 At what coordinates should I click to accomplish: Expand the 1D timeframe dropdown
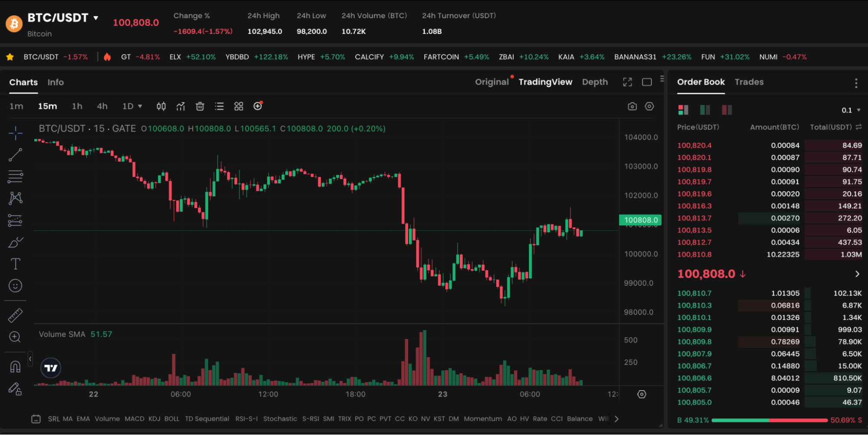pyautogui.click(x=132, y=106)
